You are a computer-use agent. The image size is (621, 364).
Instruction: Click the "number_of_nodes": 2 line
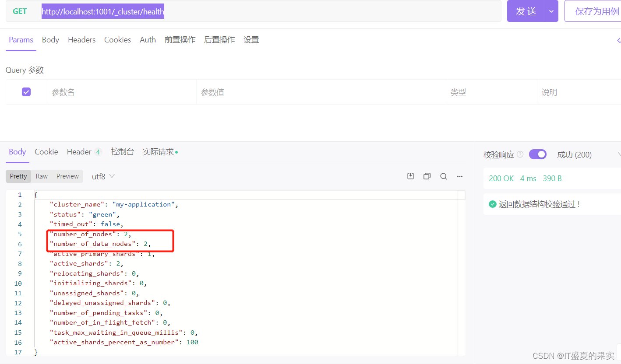click(90, 234)
